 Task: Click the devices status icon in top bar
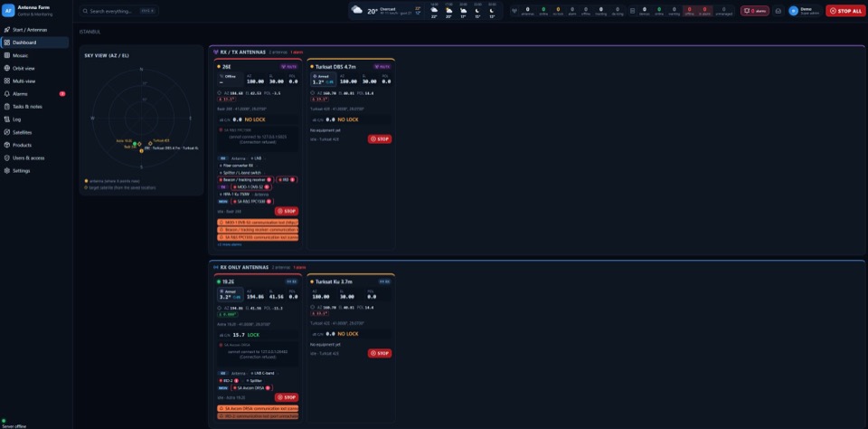pyautogui.click(x=633, y=10)
